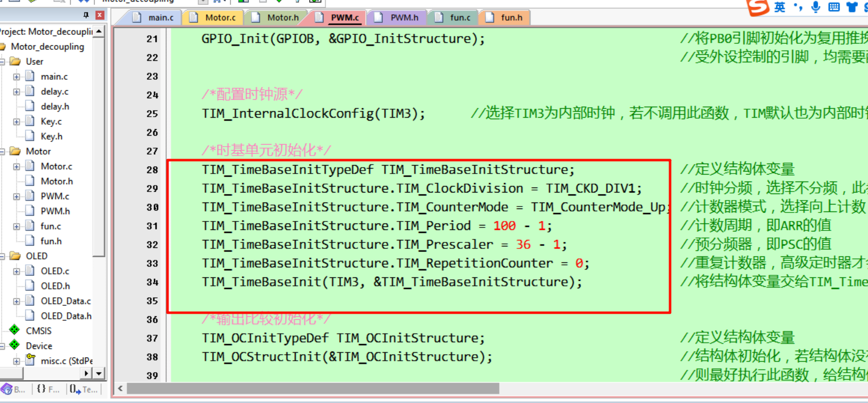Expand the OLED_Data.c tree node
Screen dimensions: 868x403
click(16, 301)
